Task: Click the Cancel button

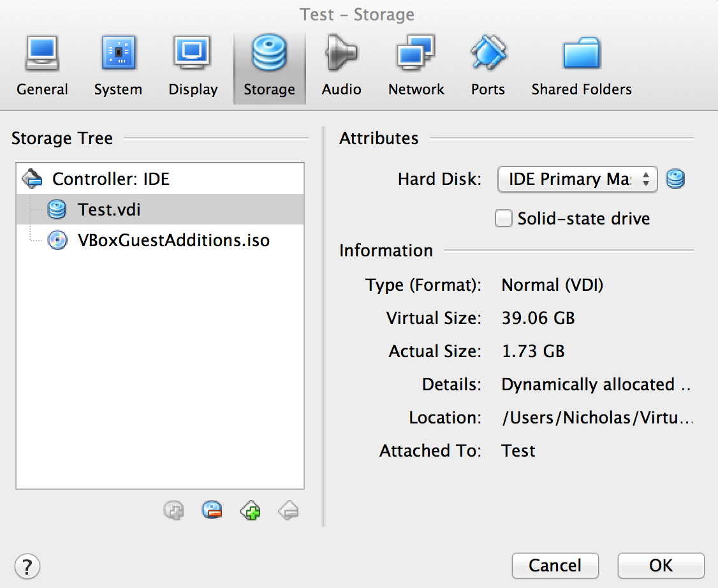Action: [x=555, y=565]
